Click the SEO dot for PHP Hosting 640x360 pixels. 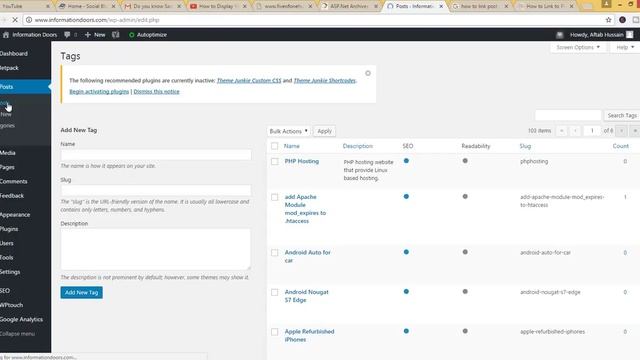406,161
